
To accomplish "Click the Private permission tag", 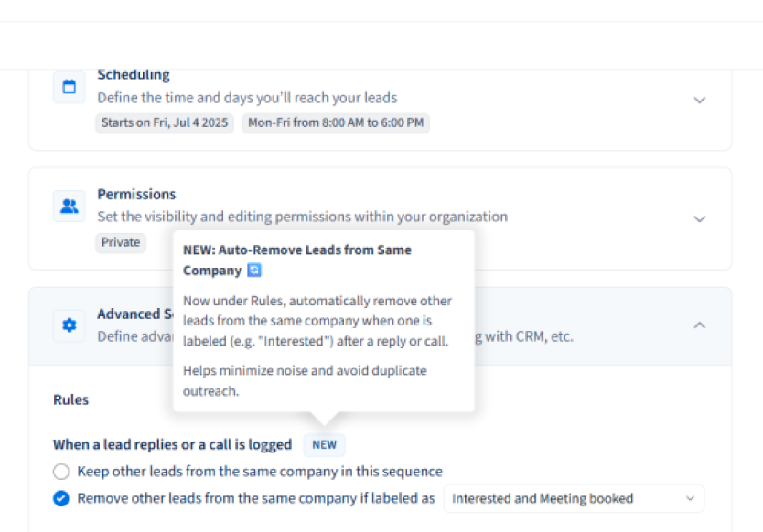I will coord(121,242).
